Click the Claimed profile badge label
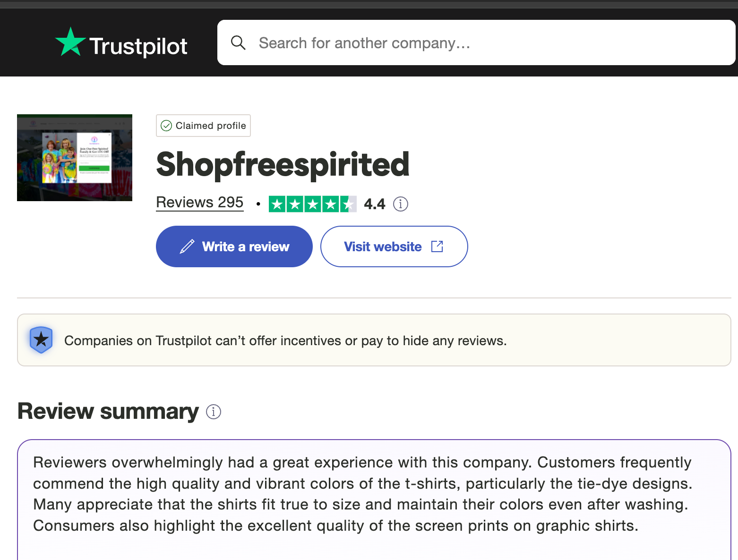Screen dimensions: 738x560 (211, 126)
